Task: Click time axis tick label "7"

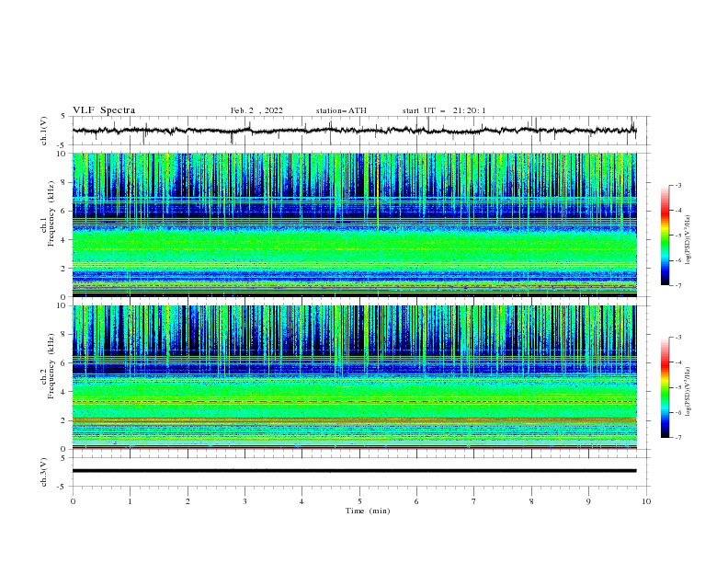Action: point(474,501)
